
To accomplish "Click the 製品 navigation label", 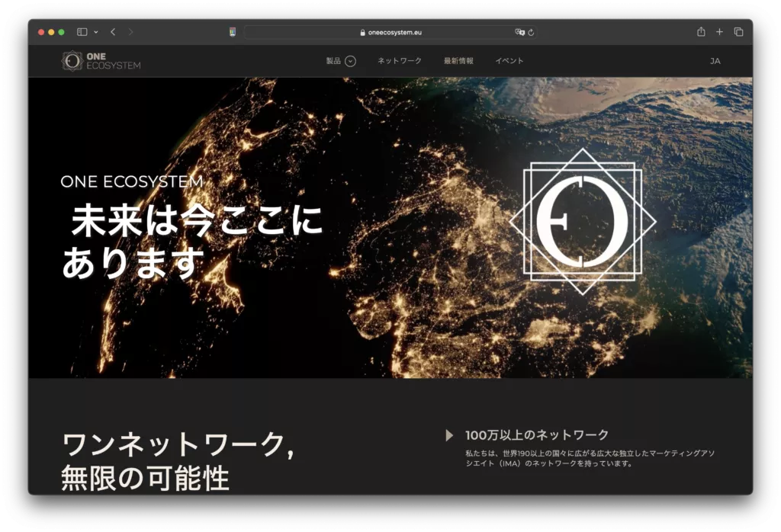I will 333,61.
